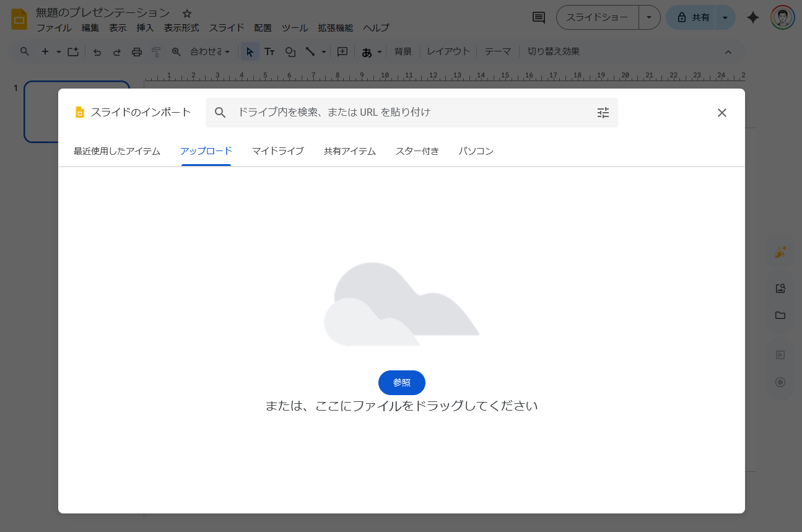This screenshot has width=802, height=532.
Task: Open the Google account avatar
Action: (x=783, y=17)
